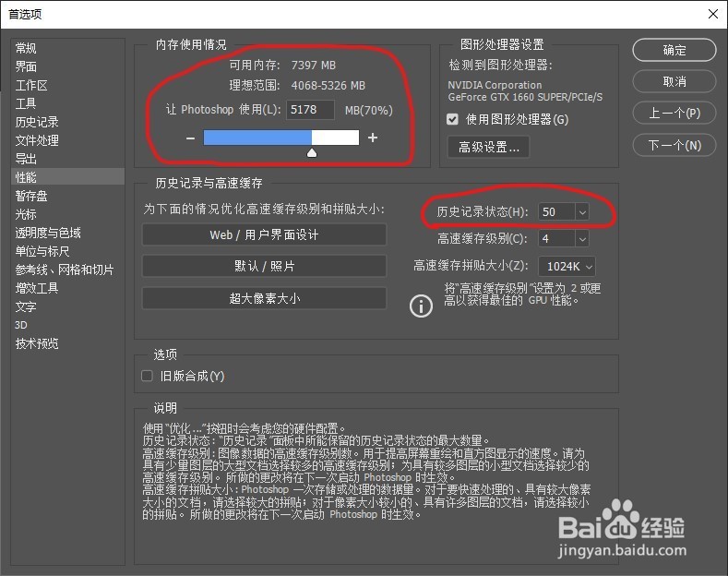Open 历史记录 preferences category
The width and height of the screenshot is (728, 576).
[x=67, y=122]
